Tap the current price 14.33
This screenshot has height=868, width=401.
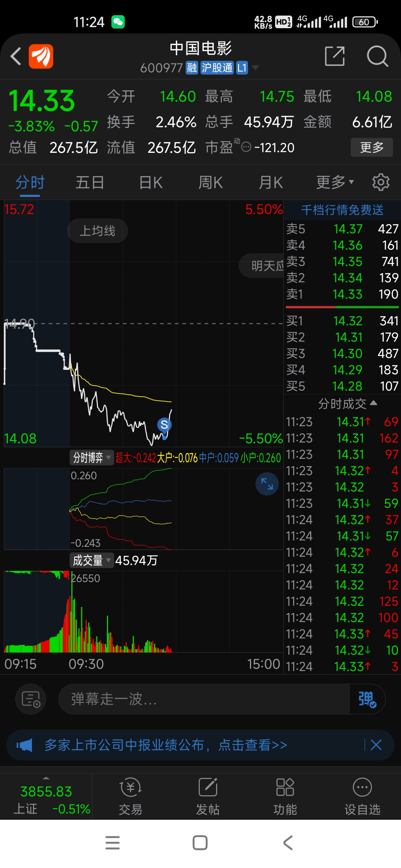click(x=42, y=101)
